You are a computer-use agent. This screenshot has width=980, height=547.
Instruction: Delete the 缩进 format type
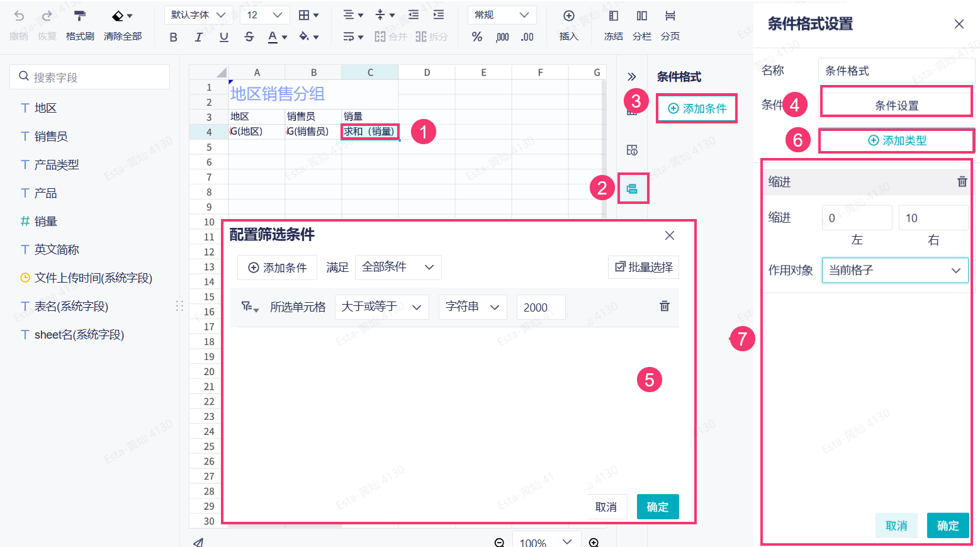(x=962, y=182)
